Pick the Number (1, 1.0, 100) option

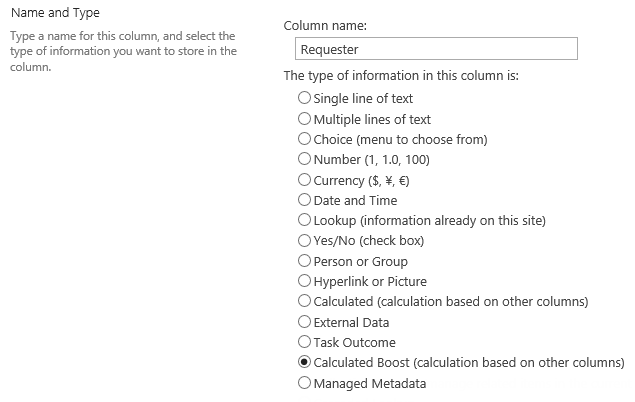coord(304,159)
